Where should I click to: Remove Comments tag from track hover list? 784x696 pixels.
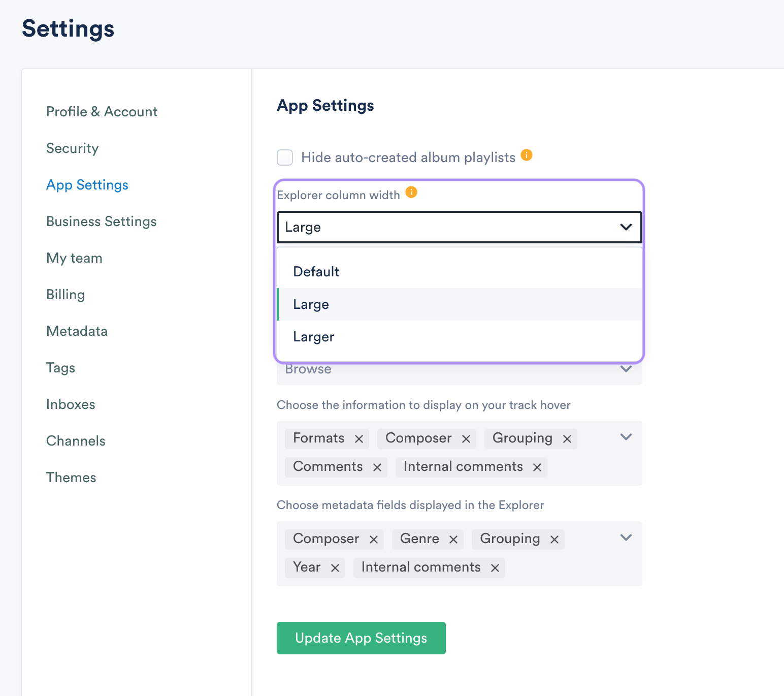(377, 467)
